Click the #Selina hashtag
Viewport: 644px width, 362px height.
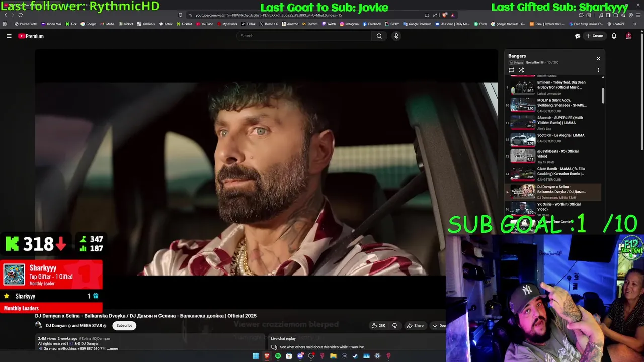coord(85,339)
